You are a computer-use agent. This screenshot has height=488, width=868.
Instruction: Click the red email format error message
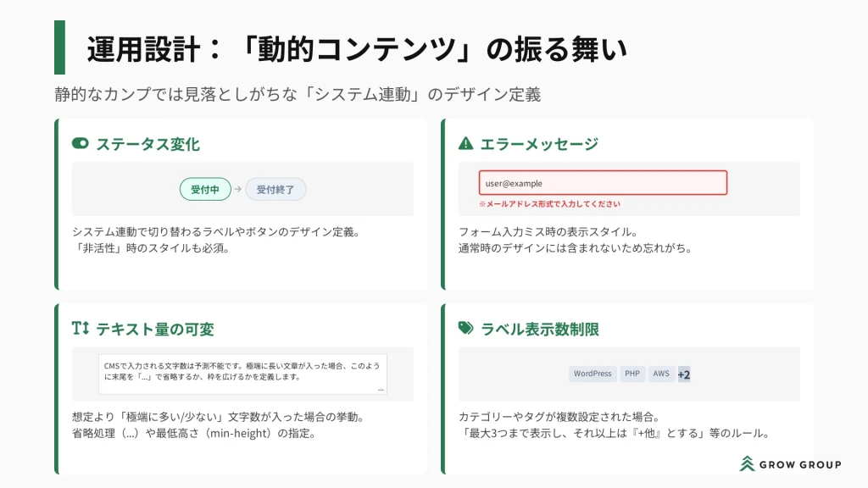pos(549,204)
